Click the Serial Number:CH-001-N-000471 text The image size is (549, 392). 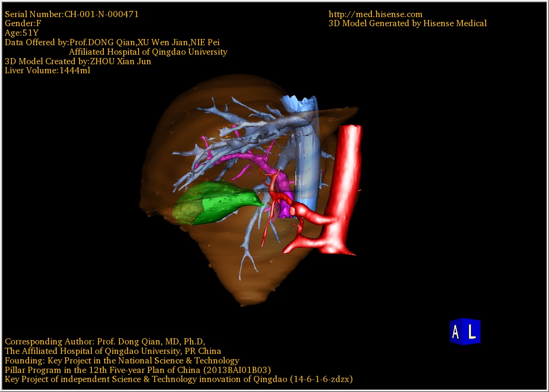71,14
